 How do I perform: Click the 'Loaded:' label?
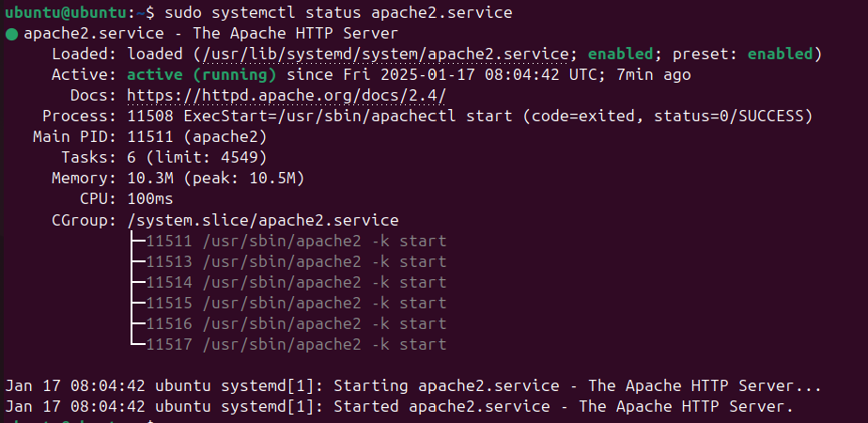point(85,55)
